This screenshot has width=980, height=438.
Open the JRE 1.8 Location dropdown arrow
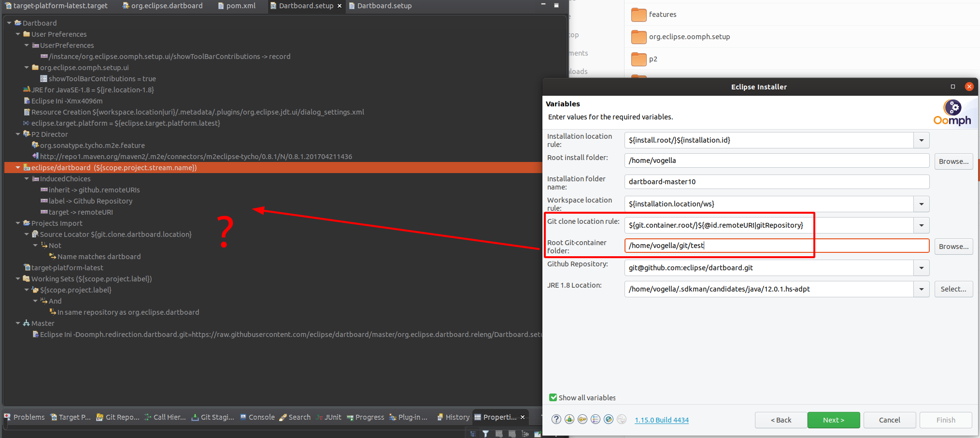tap(922, 289)
